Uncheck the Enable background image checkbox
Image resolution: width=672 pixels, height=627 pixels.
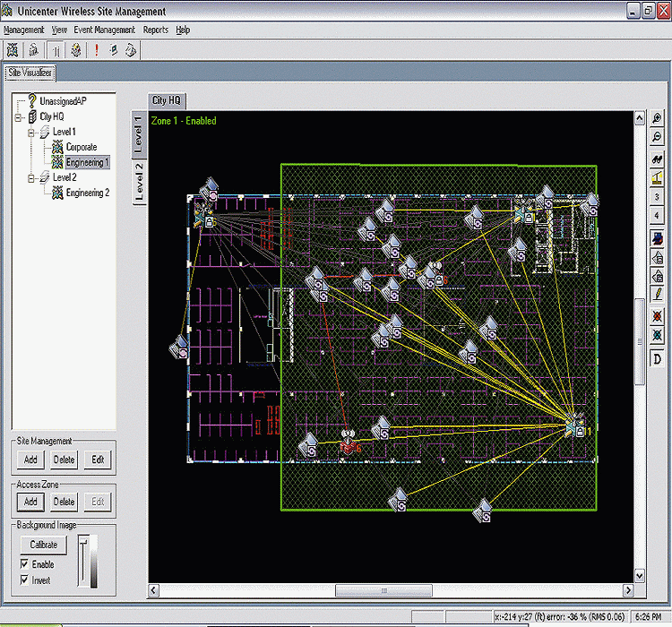(24, 564)
